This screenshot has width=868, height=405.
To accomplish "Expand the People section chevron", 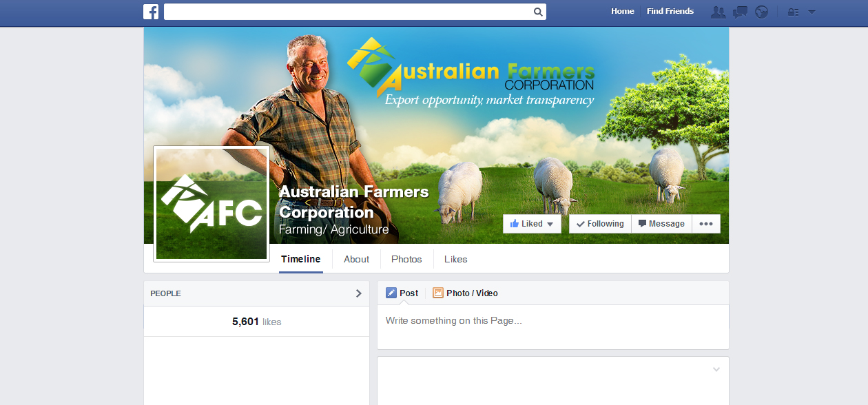I will click(x=358, y=293).
